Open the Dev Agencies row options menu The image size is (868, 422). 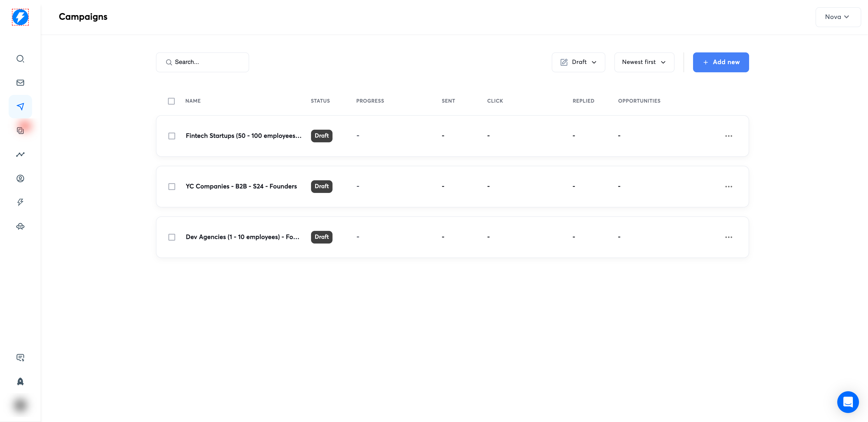pyautogui.click(x=729, y=237)
